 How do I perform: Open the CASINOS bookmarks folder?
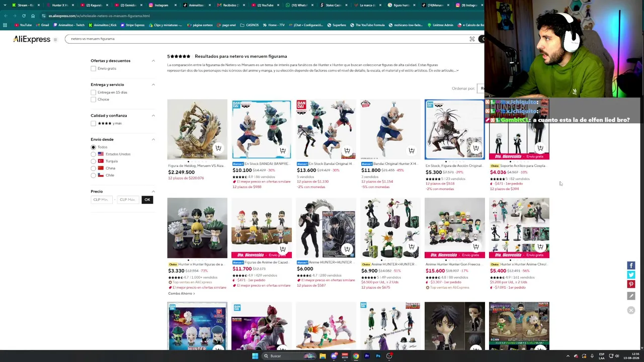point(250,25)
